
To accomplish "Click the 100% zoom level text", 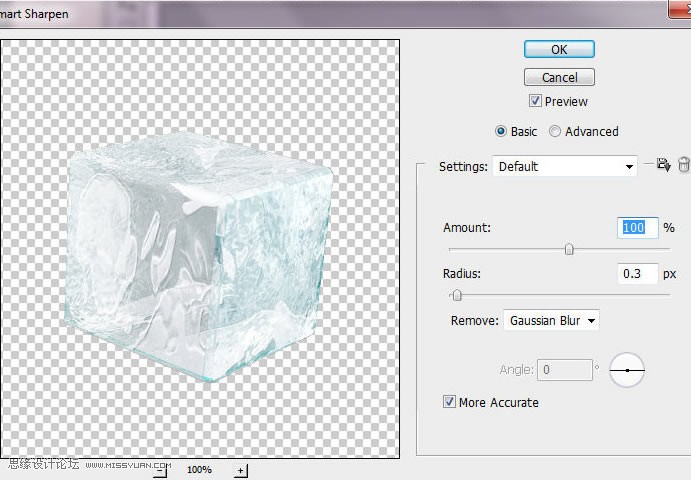I will tap(199, 470).
